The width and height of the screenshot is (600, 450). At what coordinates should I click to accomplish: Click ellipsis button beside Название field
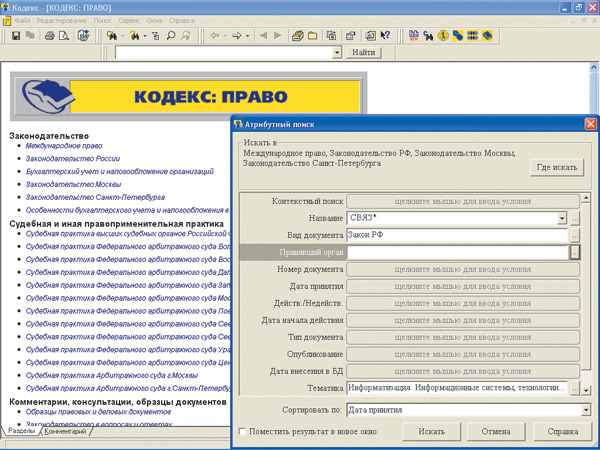coord(575,218)
